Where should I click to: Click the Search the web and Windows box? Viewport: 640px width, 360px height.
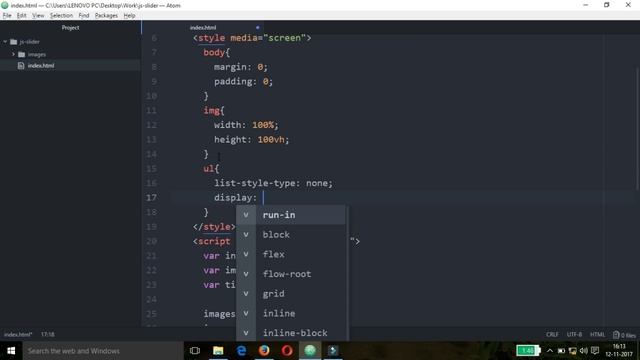(x=103, y=351)
